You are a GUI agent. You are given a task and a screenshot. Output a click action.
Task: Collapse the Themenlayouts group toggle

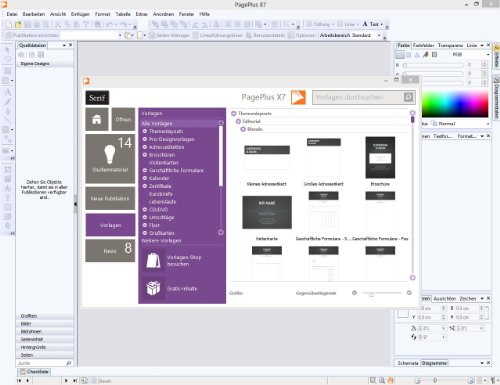(234, 113)
